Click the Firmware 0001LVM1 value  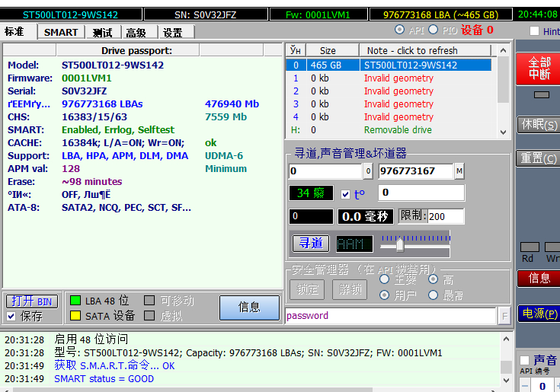[87, 78]
